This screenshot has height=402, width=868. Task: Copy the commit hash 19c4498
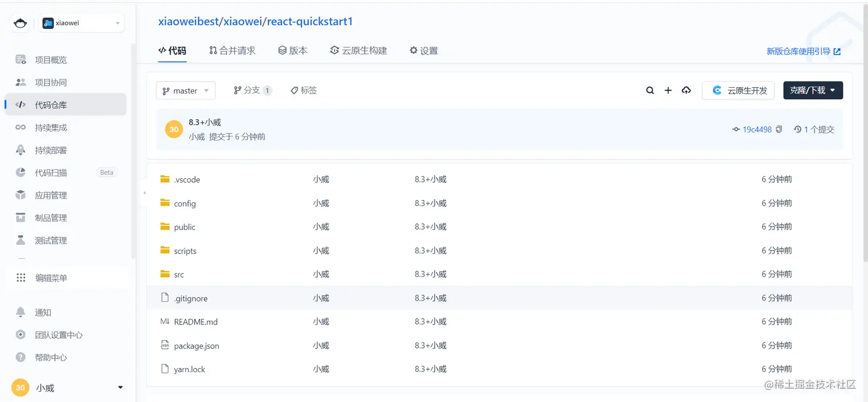779,130
